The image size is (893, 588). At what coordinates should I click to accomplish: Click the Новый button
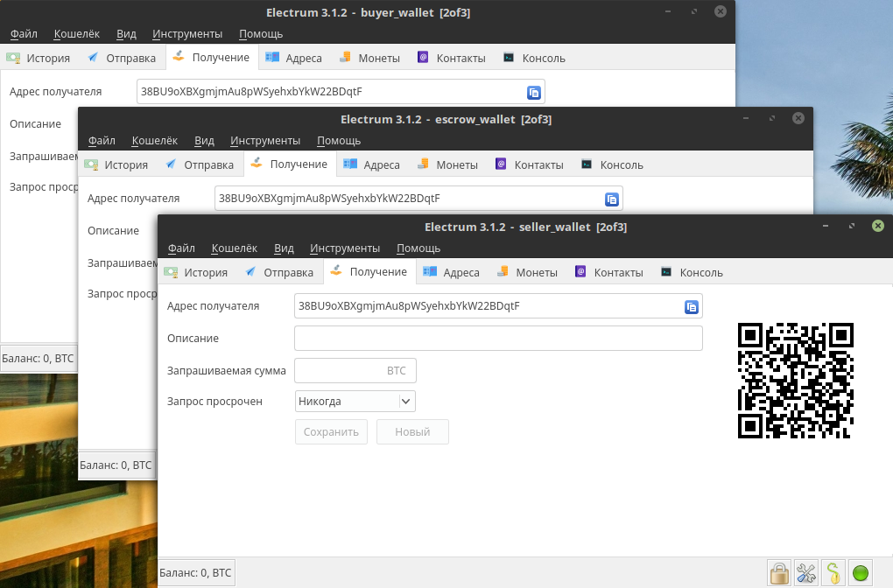pyautogui.click(x=412, y=432)
